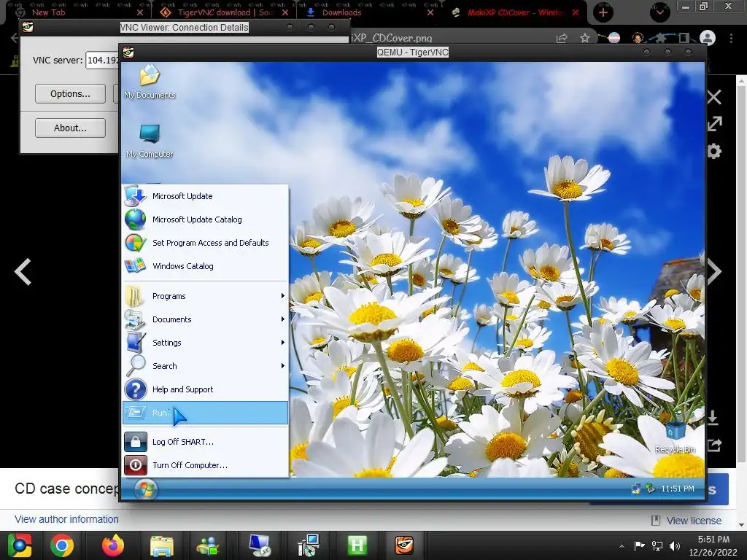The height and width of the screenshot is (560, 747).
Task: Click the QEMU - TigerVNC window title
Action: 413,52
